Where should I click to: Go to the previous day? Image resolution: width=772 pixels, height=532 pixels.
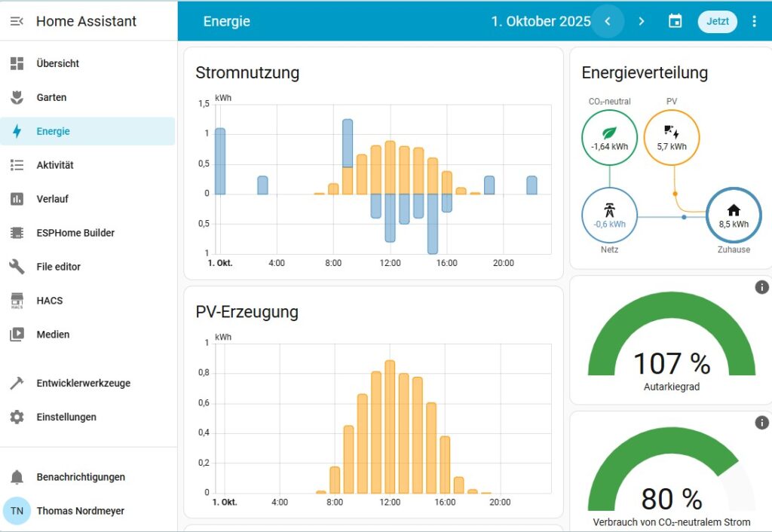tap(608, 21)
